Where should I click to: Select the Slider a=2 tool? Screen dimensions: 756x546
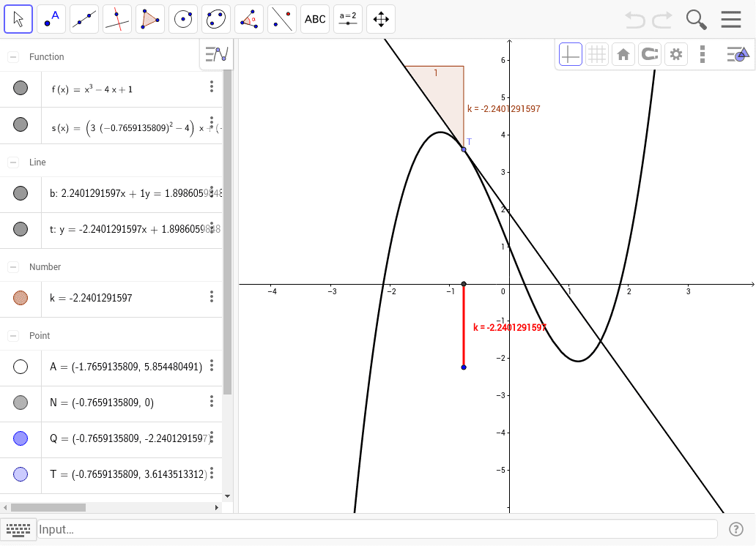348,19
